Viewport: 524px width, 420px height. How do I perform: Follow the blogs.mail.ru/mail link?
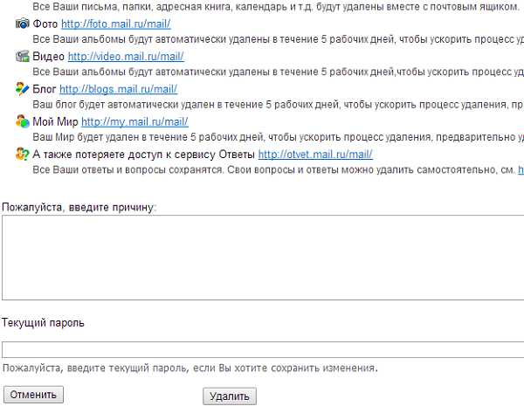pos(118,89)
